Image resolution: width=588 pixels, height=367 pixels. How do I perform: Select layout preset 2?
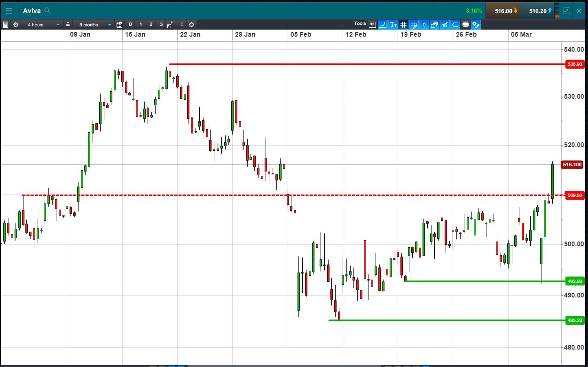click(x=151, y=24)
